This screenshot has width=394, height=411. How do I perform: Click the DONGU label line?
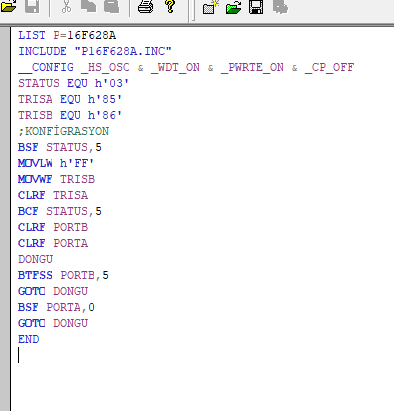(35, 259)
